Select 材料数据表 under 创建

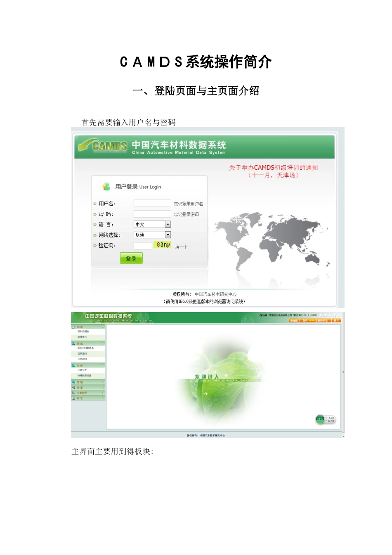coord(83,331)
